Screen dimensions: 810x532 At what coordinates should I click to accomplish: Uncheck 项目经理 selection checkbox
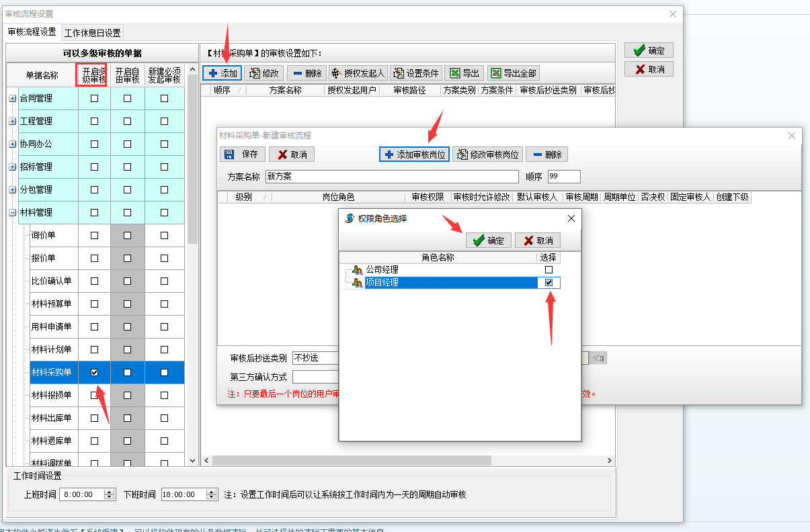pos(549,282)
